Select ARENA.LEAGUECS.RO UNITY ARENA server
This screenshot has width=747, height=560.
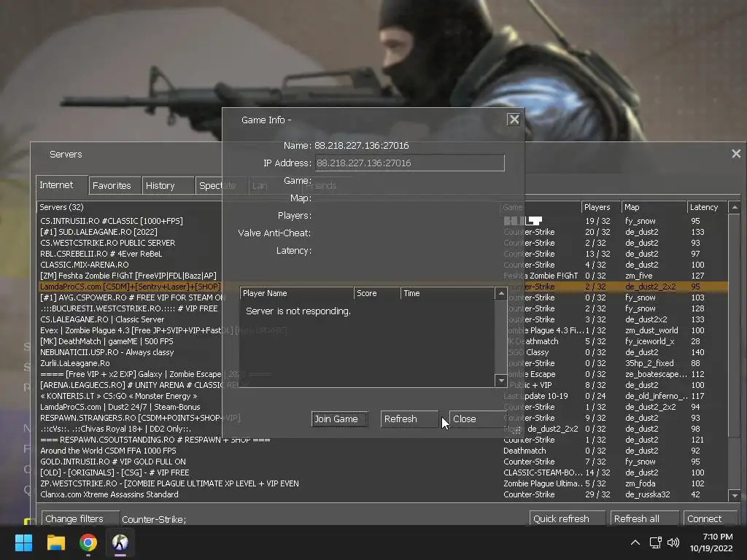click(x=382, y=385)
